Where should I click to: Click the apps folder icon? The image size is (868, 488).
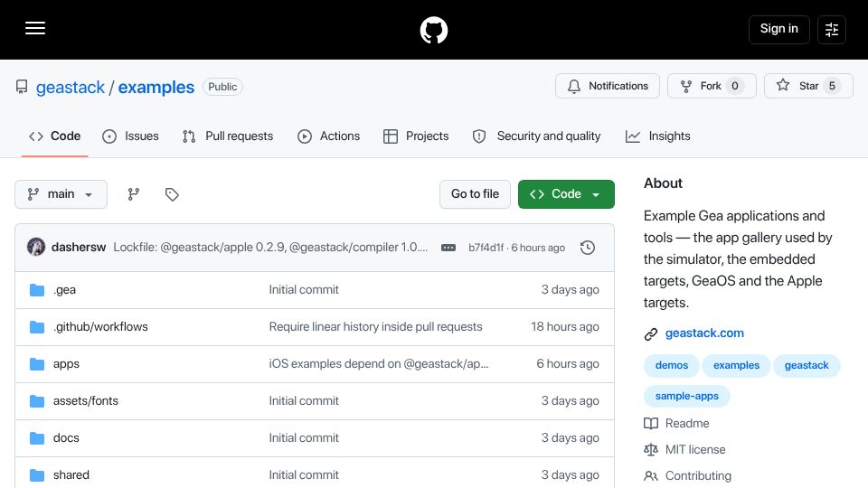(x=37, y=364)
